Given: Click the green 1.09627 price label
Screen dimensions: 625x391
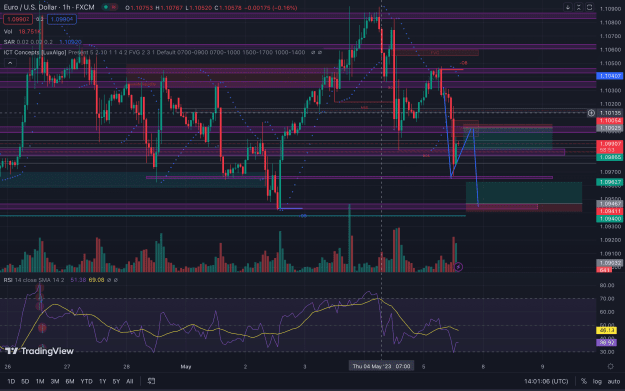Looking at the screenshot, I should [609, 182].
